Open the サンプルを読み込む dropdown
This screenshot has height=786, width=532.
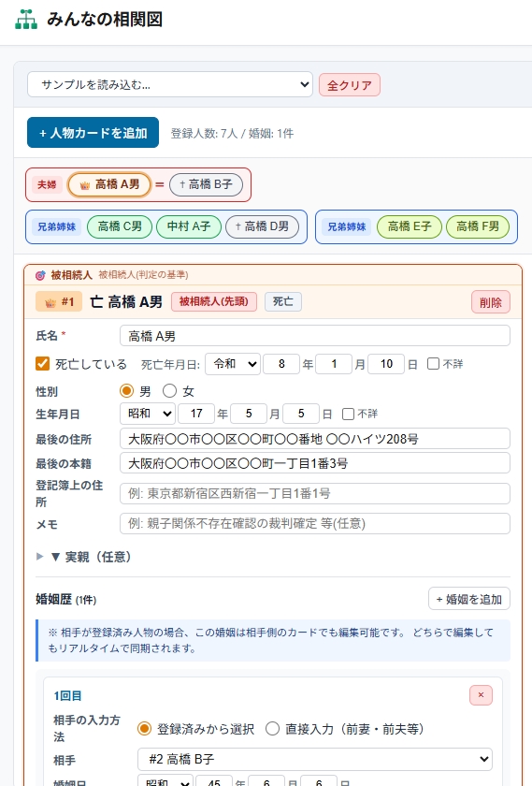click(x=170, y=84)
